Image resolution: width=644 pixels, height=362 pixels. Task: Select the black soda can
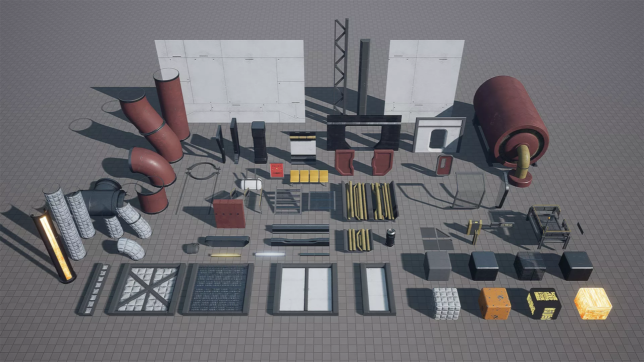click(390, 237)
